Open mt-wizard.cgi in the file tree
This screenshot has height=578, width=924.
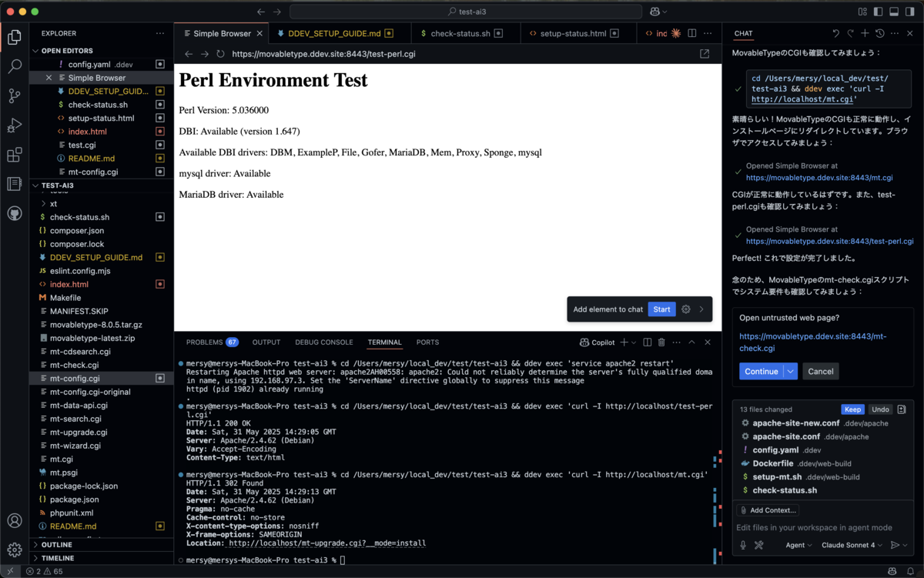(x=75, y=446)
